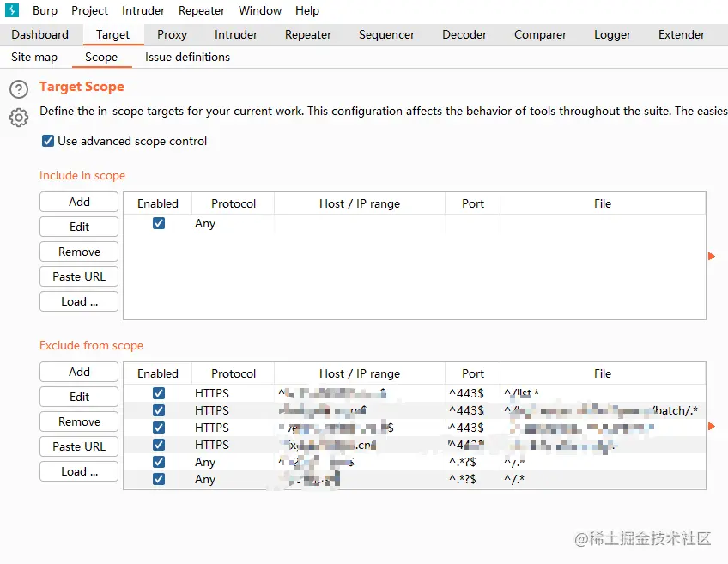The image size is (728, 564).
Task: Open the Issue definitions sub-tab
Action: 187,58
